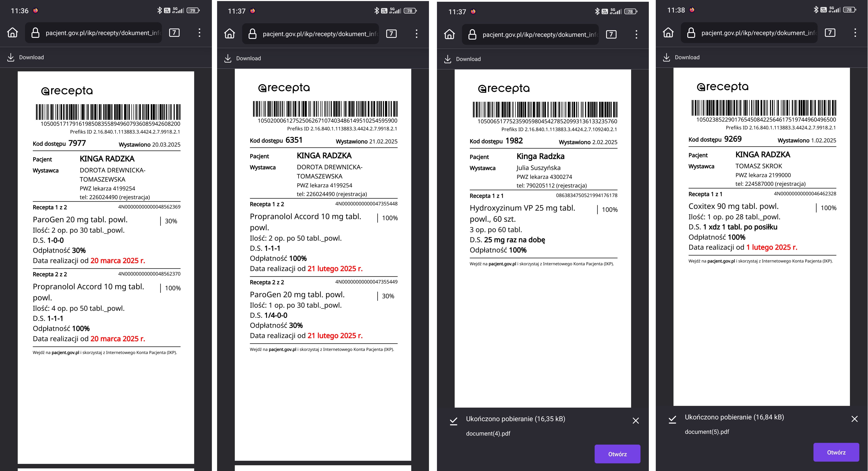The image size is (868, 471).
Task: Open tab counter in third screen
Action: tap(611, 34)
